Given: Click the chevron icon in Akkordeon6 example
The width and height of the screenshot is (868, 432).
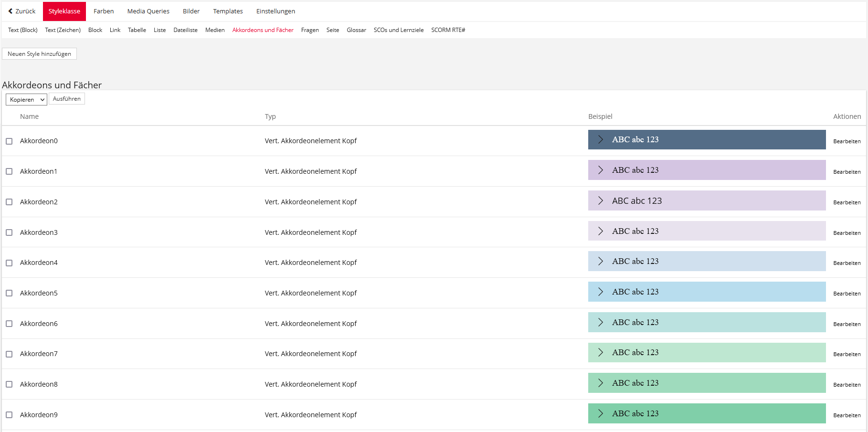Looking at the screenshot, I should pos(601,322).
